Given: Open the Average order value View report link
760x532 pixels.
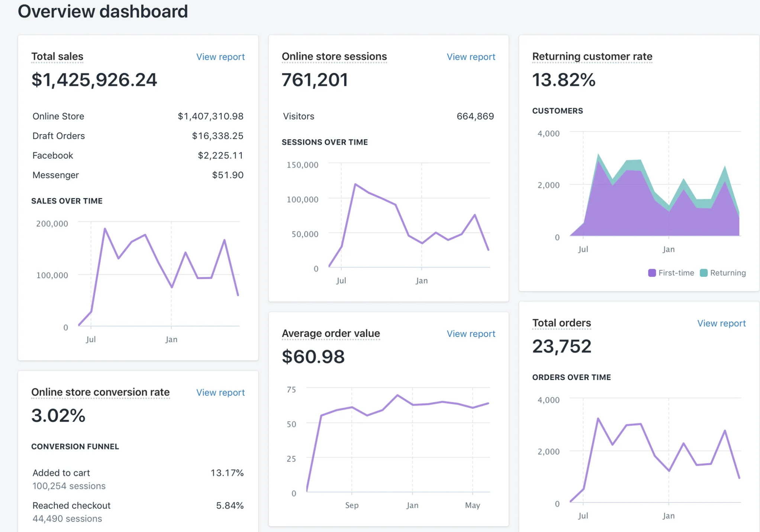Looking at the screenshot, I should [471, 334].
